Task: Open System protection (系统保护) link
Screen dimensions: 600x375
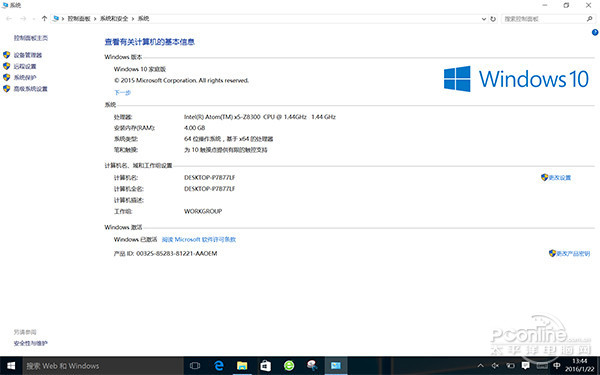Action: point(25,78)
